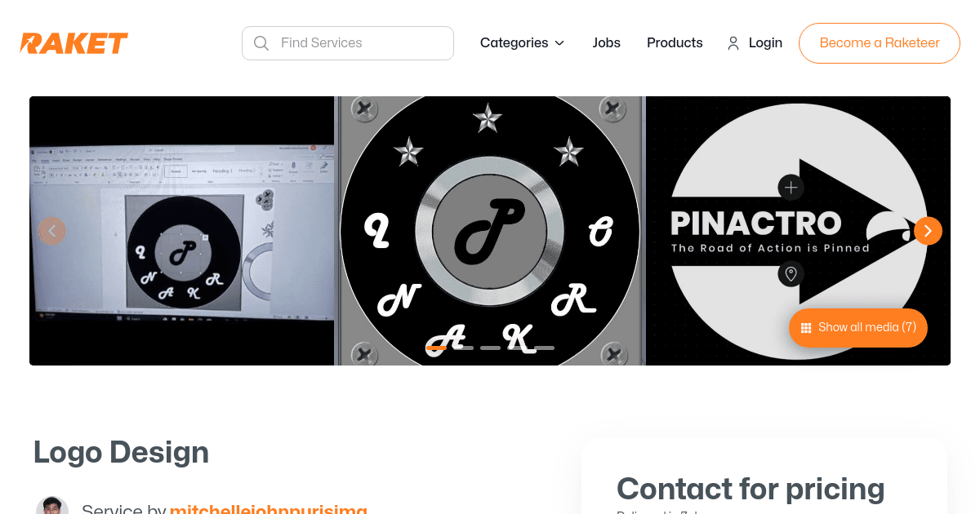The height and width of the screenshot is (514, 980).
Task: Click the grid icon inside Show all media button
Action: pos(806,327)
